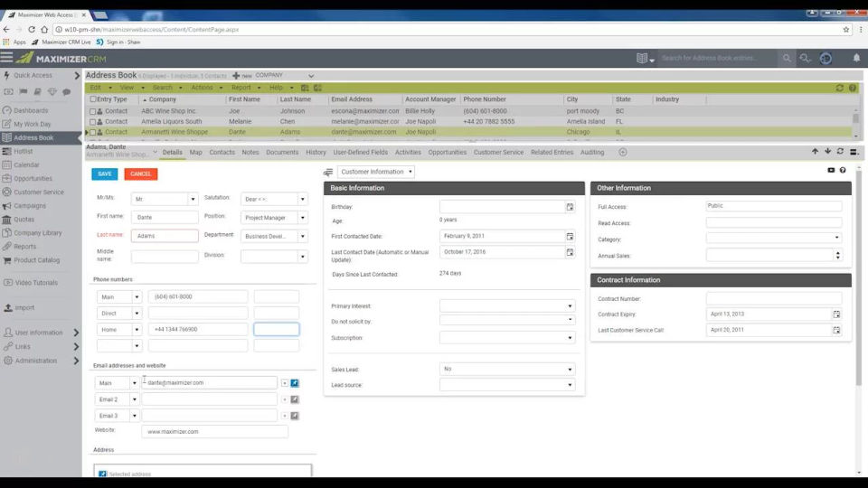Open the Report menu

coord(246,88)
